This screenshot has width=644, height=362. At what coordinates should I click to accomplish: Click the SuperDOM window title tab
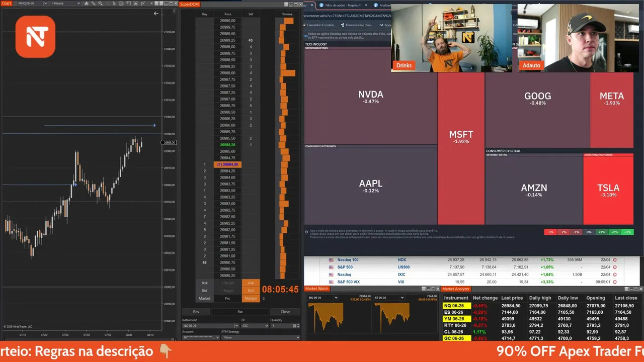pyautogui.click(x=190, y=4)
